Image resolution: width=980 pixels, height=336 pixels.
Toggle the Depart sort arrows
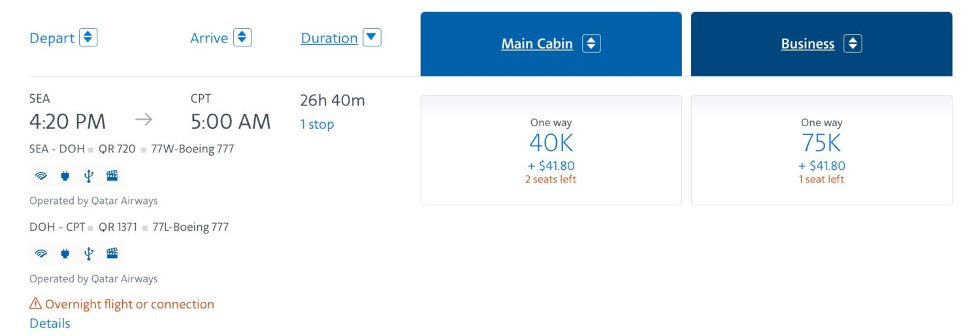coord(88,37)
